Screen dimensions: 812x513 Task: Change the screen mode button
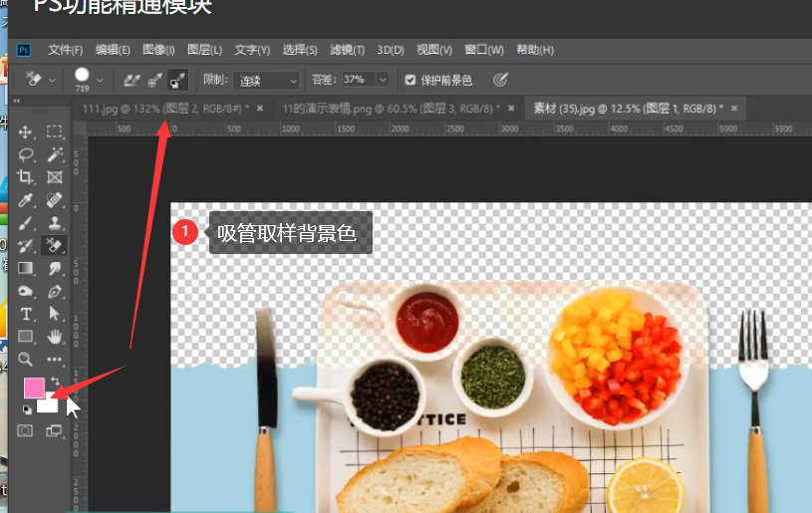point(54,430)
